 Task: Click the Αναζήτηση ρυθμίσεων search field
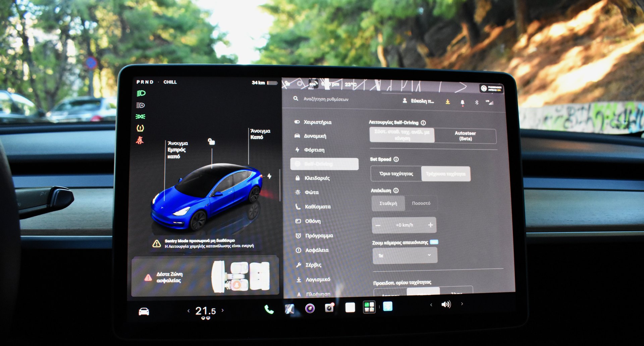[x=326, y=99]
